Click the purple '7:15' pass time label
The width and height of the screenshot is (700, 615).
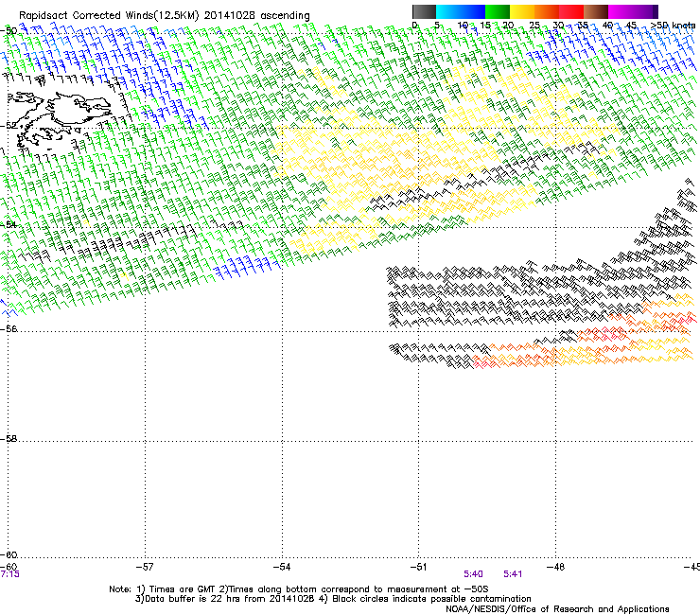click(x=9, y=574)
